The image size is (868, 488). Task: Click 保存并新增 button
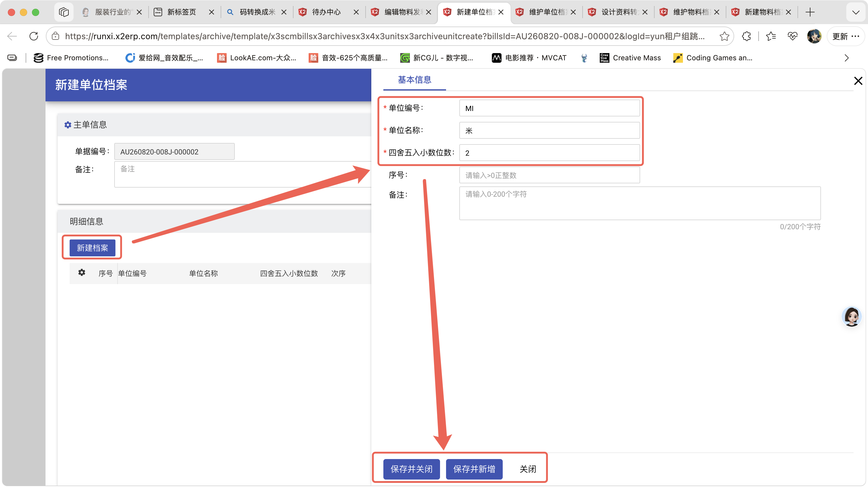(x=474, y=469)
